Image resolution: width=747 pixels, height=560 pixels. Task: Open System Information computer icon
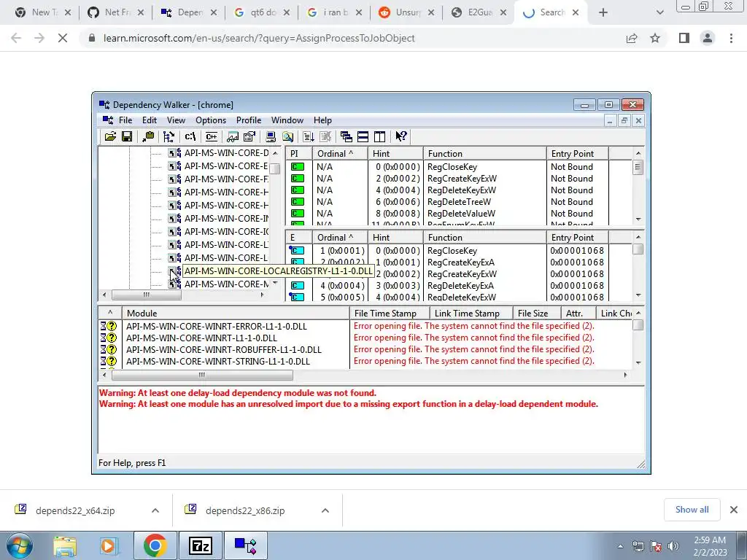(x=271, y=136)
